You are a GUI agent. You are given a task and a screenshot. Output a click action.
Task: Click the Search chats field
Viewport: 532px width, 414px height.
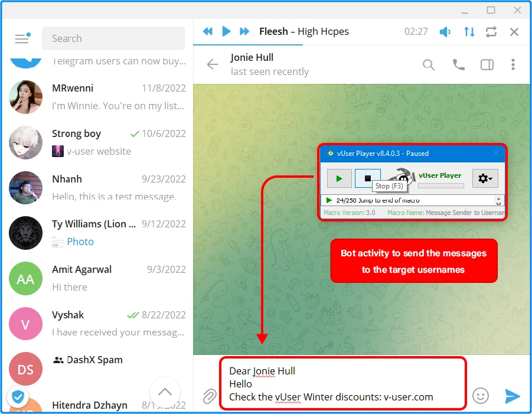(113, 38)
